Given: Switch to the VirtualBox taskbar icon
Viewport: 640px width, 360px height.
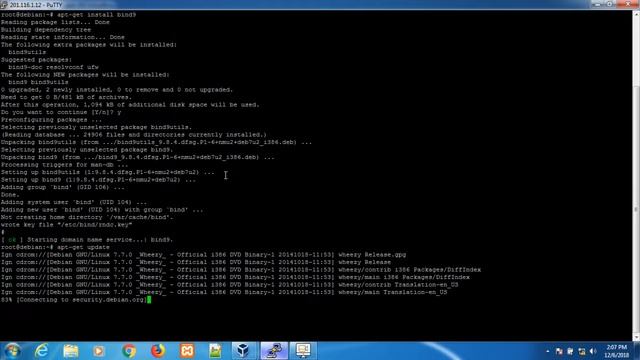Looking at the screenshot, I should pos(244,351).
